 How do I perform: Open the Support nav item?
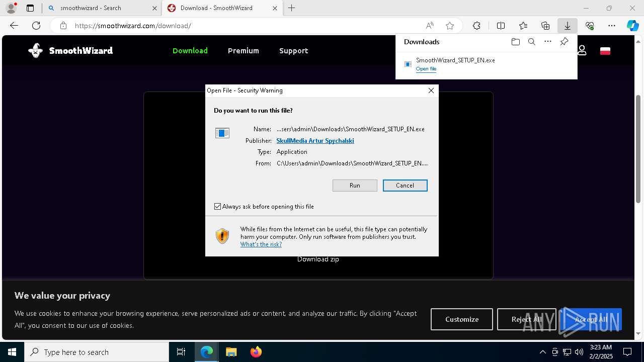click(x=294, y=51)
